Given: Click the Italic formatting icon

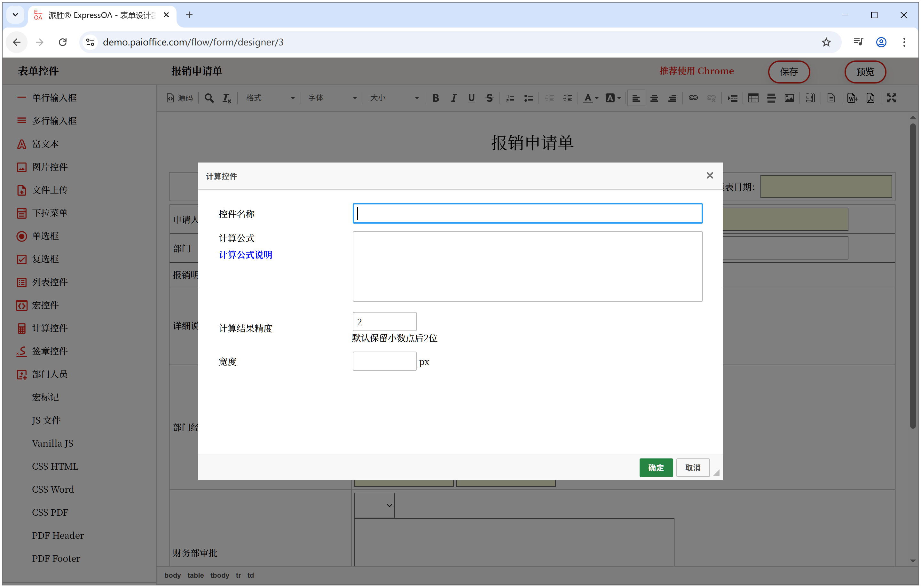Looking at the screenshot, I should click(453, 98).
